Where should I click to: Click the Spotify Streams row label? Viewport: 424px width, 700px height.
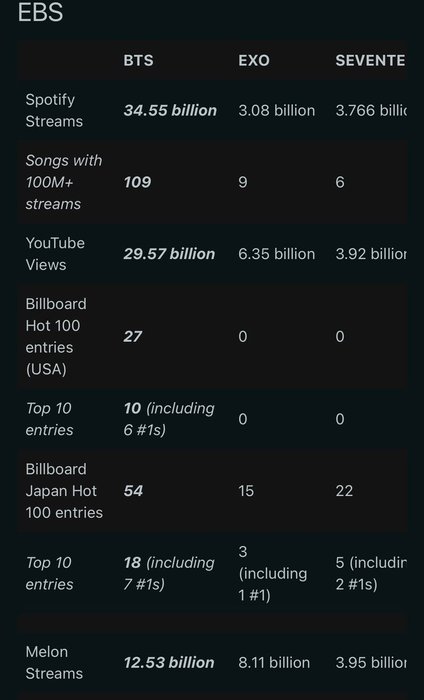coord(54,110)
